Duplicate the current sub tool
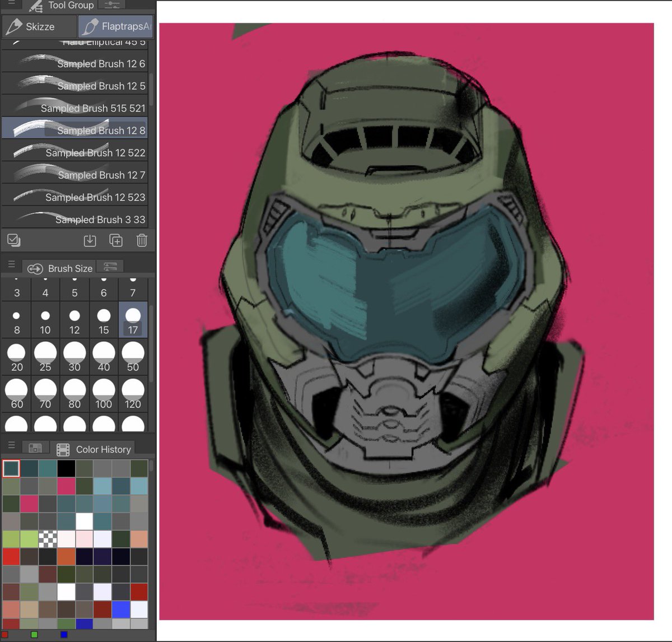Image resolution: width=672 pixels, height=642 pixels. tap(116, 240)
